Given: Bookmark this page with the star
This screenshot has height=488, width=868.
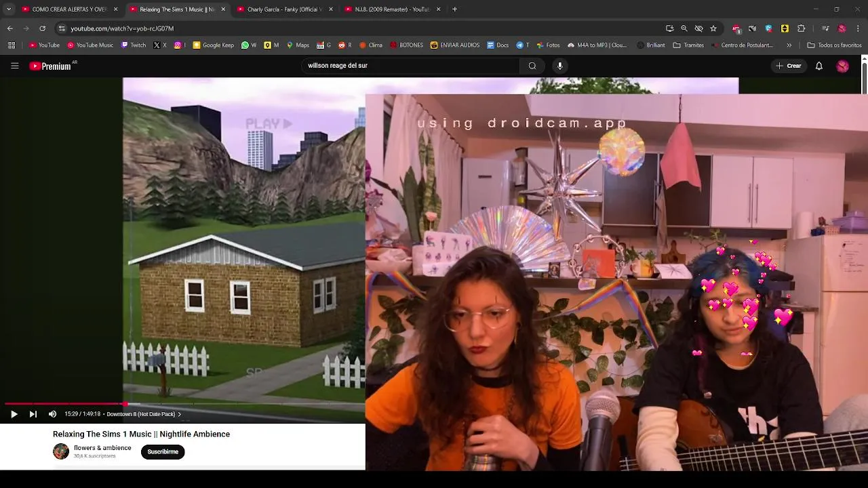Looking at the screenshot, I should click(713, 28).
